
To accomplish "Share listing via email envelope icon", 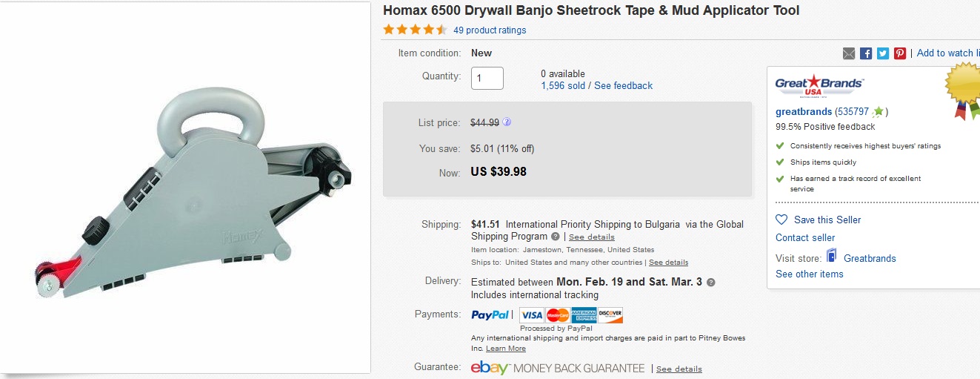I will tap(849, 53).
